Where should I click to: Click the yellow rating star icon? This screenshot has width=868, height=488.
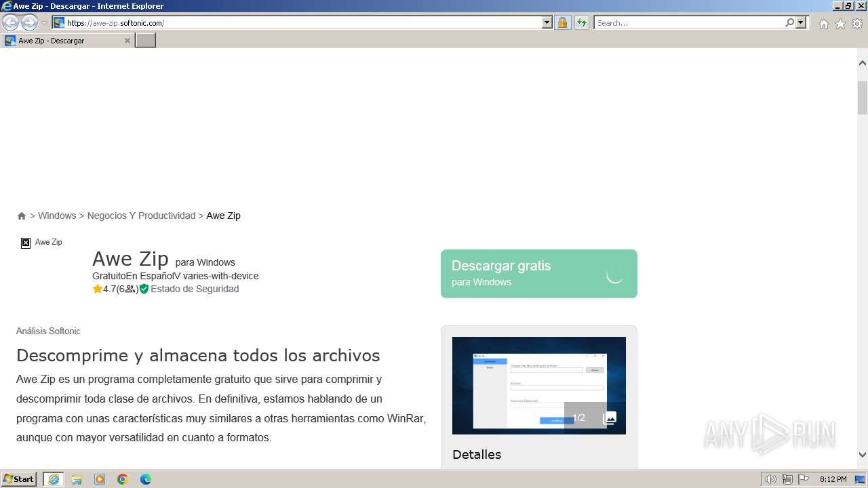coord(97,289)
